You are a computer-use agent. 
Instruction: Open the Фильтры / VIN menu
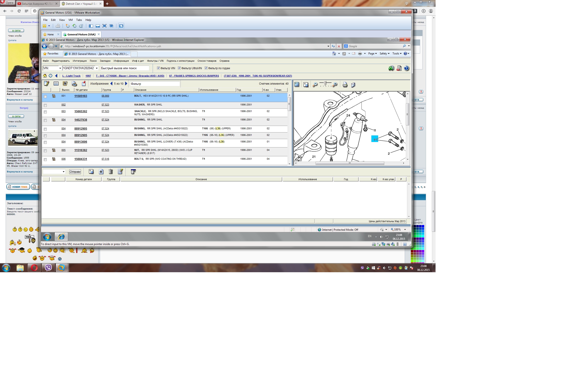point(155,61)
